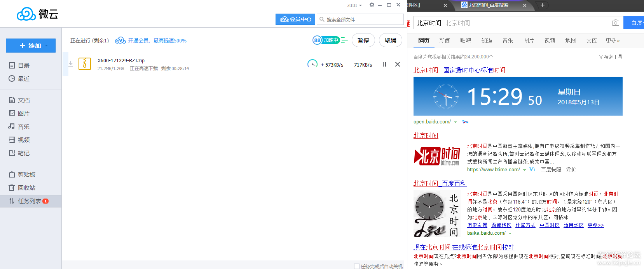Expand the arrow after baike.baidu.com
This screenshot has height=269, width=644.
click(x=510, y=234)
